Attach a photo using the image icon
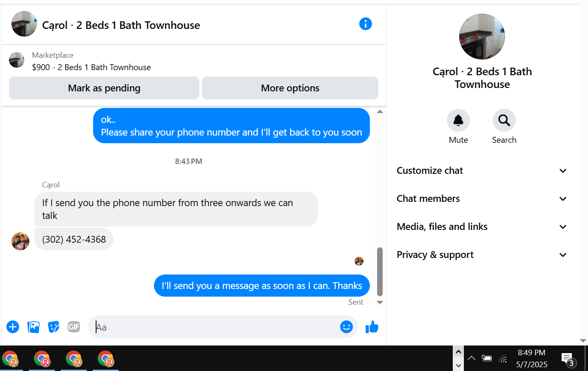 (33, 327)
